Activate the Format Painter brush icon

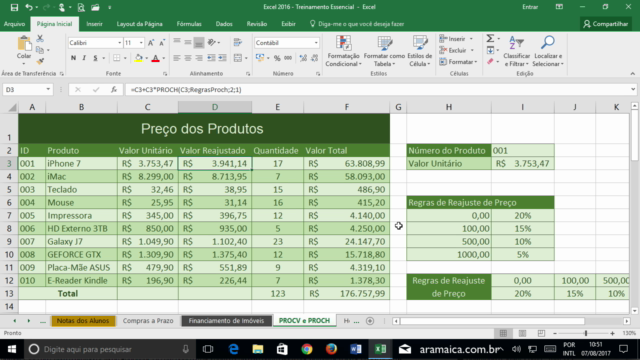[40, 61]
